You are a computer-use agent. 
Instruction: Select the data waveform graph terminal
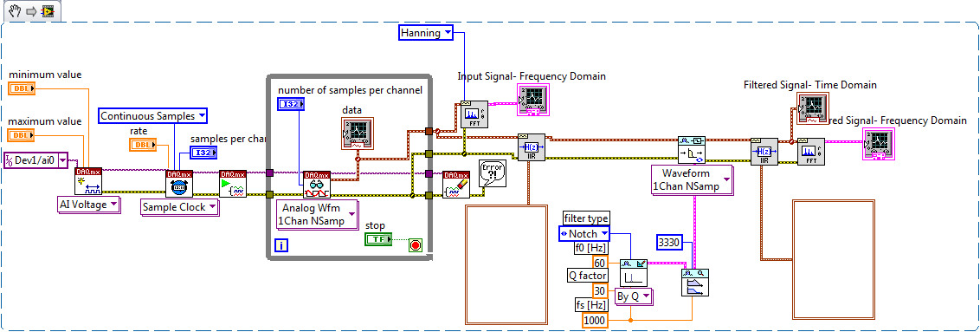tap(358, 133)
